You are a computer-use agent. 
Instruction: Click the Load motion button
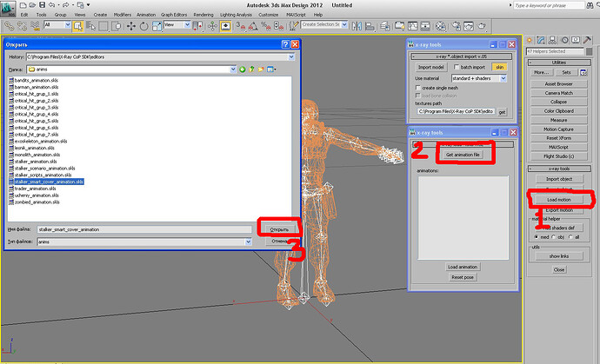pos(559,199)
